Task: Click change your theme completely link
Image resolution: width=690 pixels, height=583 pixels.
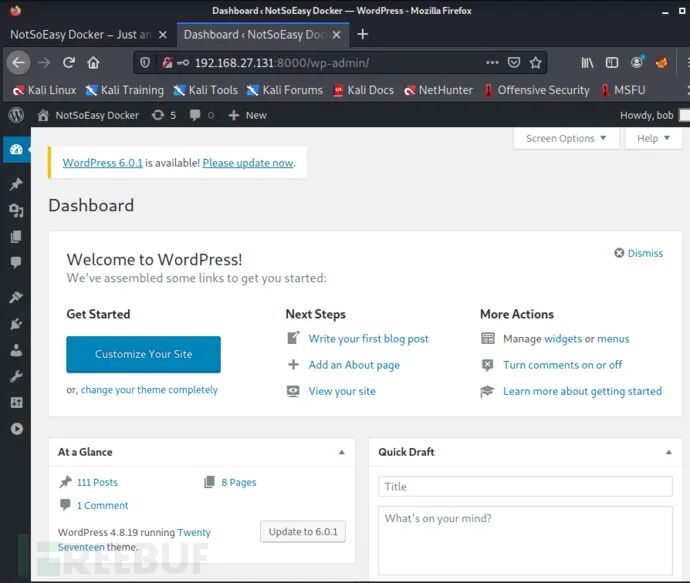Action: [149, 390]
